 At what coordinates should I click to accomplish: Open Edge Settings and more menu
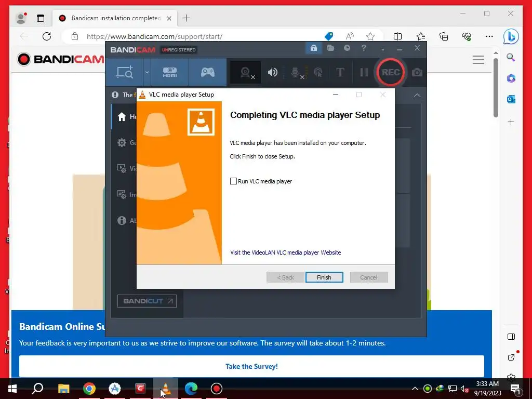pos(489,36)
